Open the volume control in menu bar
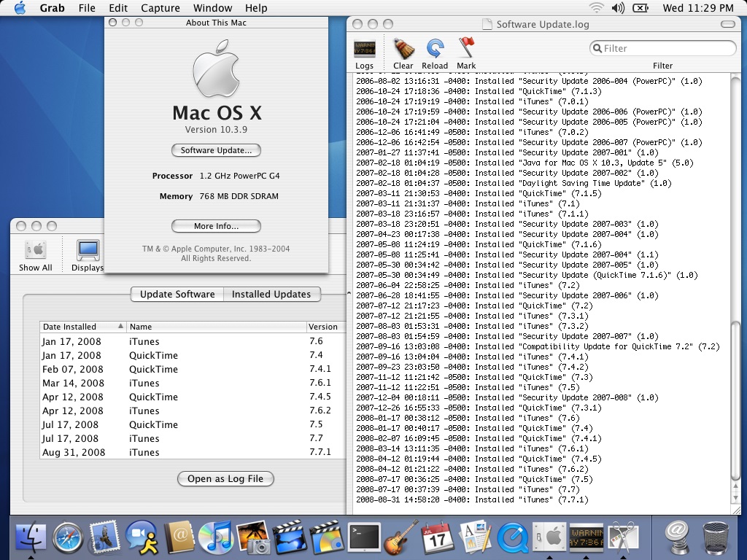Viewport: 747px width, 560px height. pyautogui.click(x=618, y=8)
